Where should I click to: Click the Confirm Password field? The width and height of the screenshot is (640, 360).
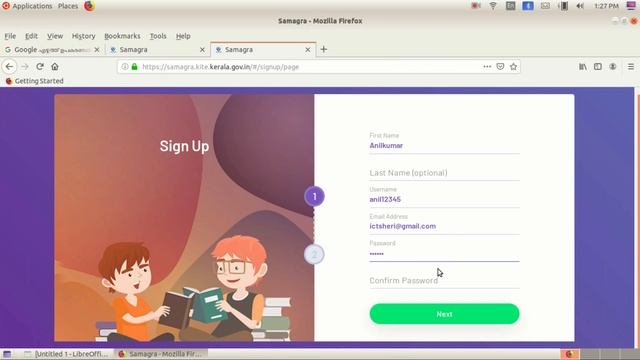(x=444, y=280)
